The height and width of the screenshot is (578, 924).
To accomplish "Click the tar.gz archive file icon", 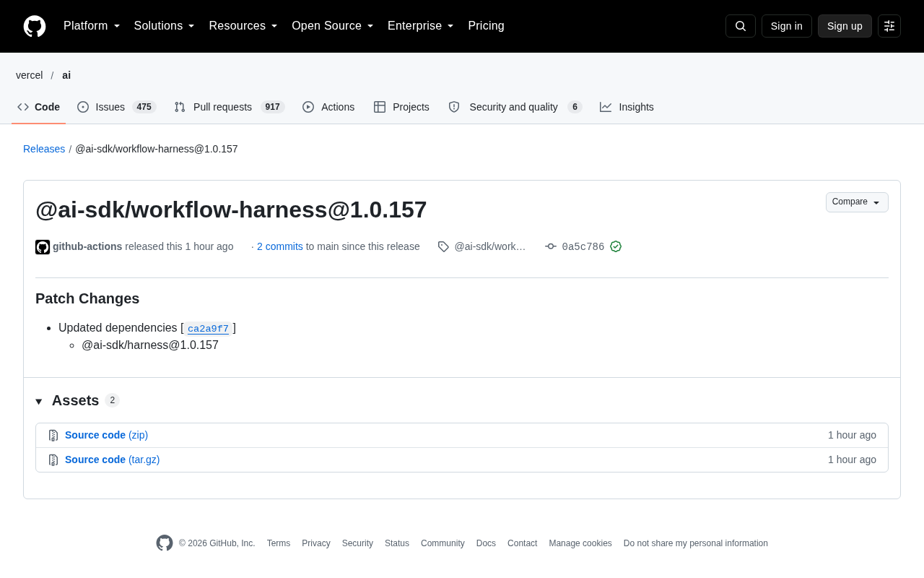I will click(53, 460).
